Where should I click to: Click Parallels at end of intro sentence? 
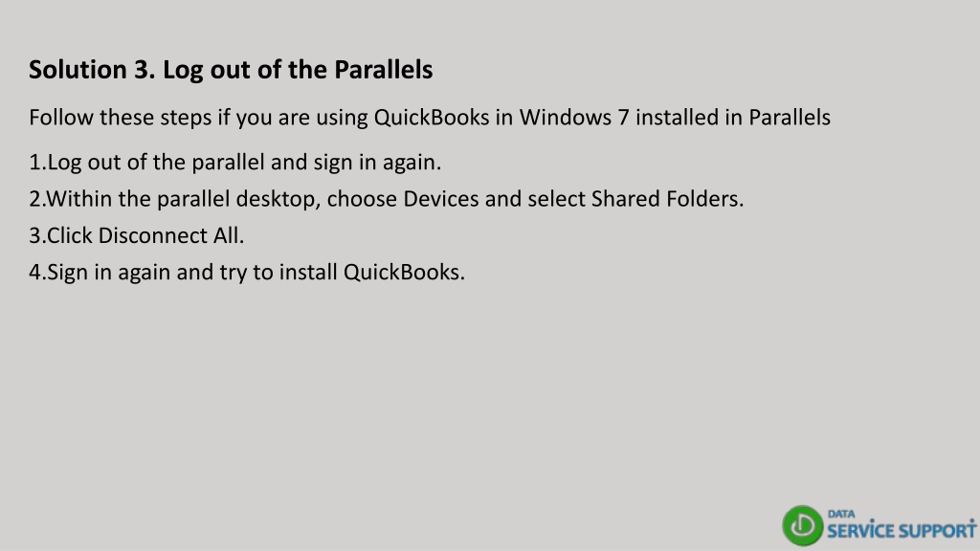point(790,118)
